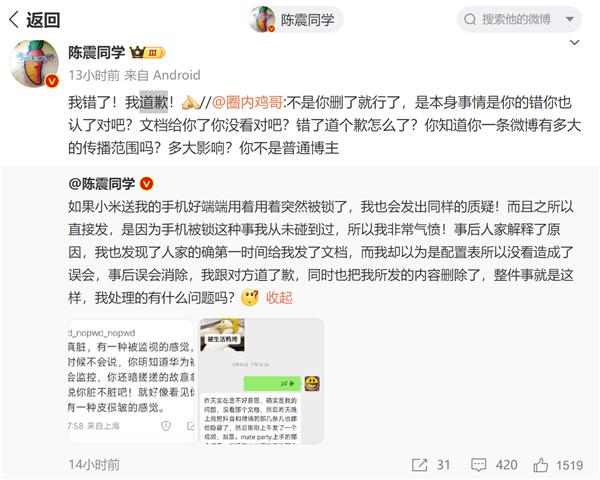Click the 420 comments count
Image resolution: width=600 pixels, height=480 pixels.
(x=506, y=465)
